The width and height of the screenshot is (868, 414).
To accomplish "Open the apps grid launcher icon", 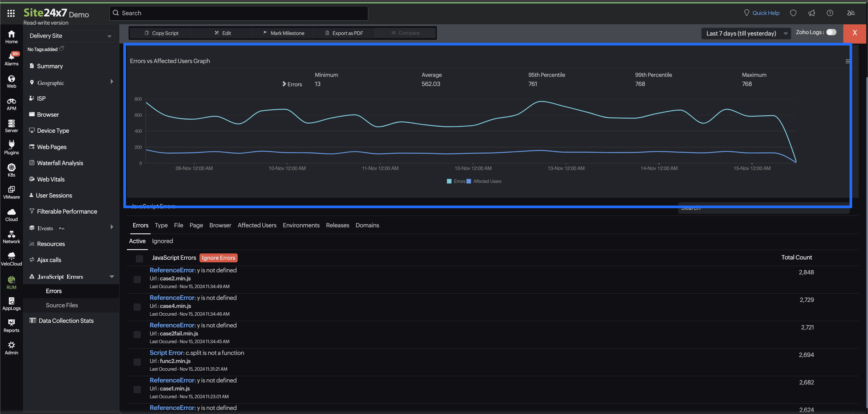I will [x=11, y=13].
